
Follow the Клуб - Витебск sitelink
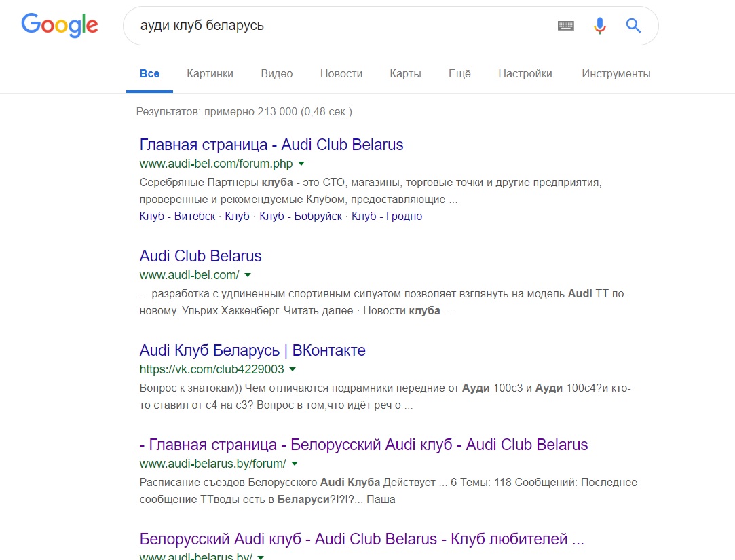tap(177, 217)
